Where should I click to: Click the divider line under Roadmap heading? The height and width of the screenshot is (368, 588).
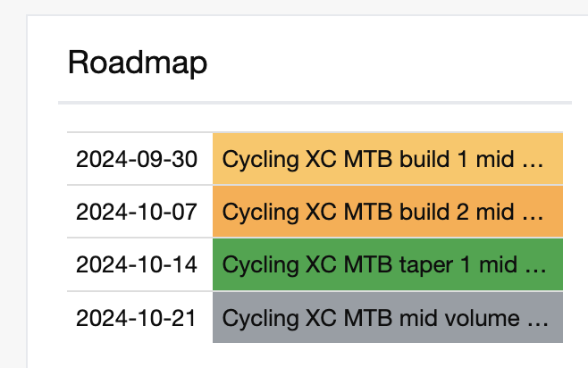coord(315,103)
